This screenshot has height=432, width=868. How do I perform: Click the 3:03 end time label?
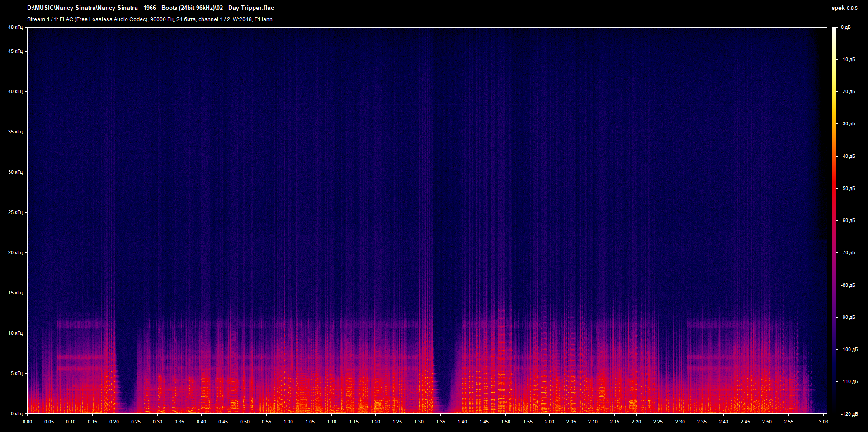823,422
